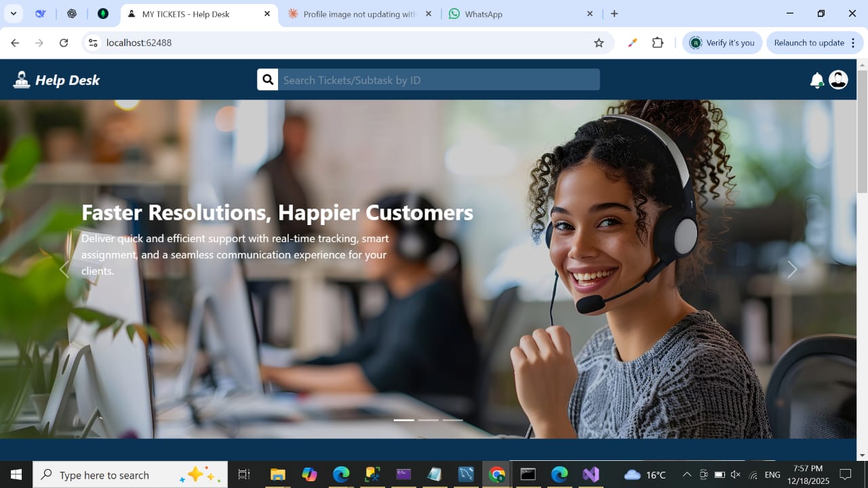868x488 pixels.
Task: Click the Relaunch to update button
Action: pyautogui.click(x=808, y=43)
